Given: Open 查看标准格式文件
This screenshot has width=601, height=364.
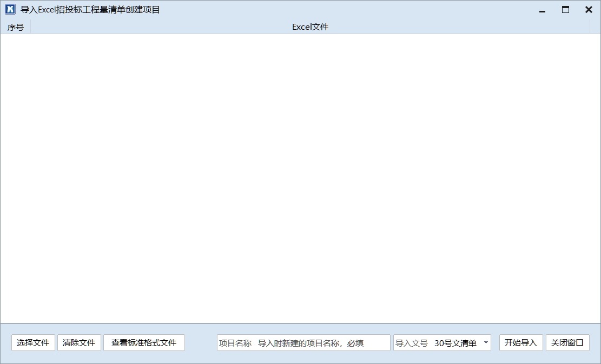Looking at the screenshot, I should [144, 343].
